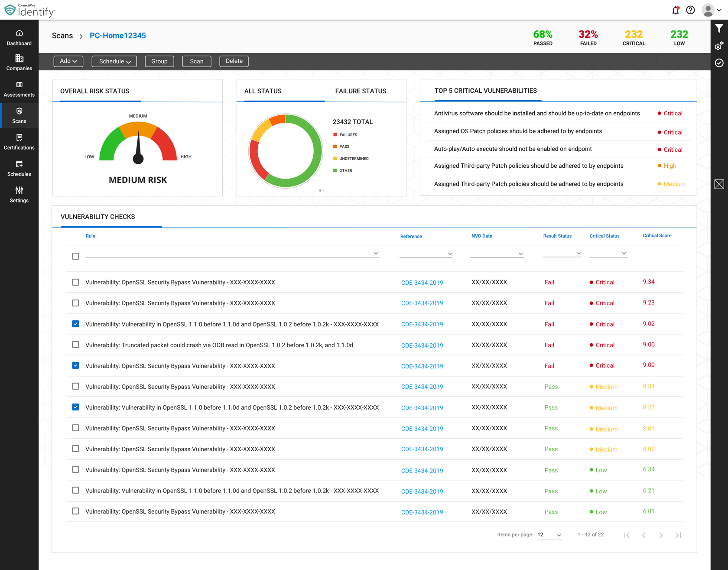Open the Add dropdown button
Image resolution: width=728 pixels, height=570 pixels.
tap(68, 61)
